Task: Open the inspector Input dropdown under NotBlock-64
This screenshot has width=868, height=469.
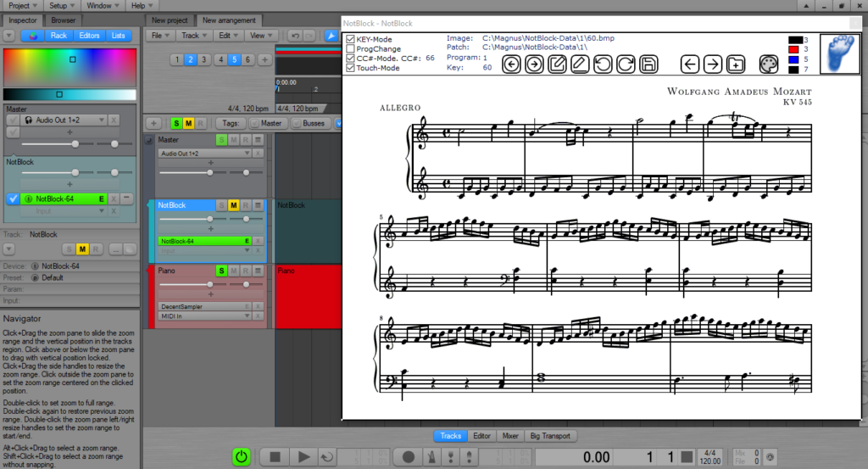Action: pyautogui.click(x=64, y=211)
